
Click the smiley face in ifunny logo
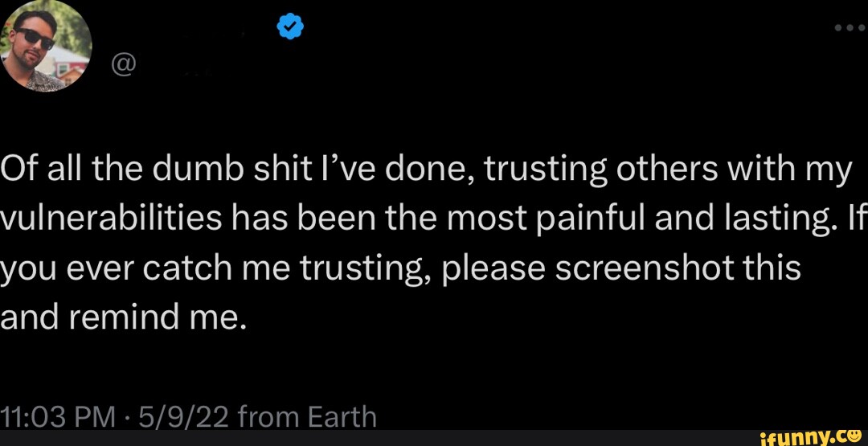(856, 435)
